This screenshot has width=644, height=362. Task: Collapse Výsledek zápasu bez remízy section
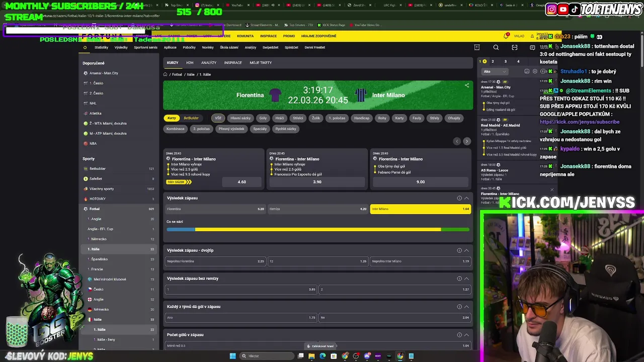click(466, 279)
